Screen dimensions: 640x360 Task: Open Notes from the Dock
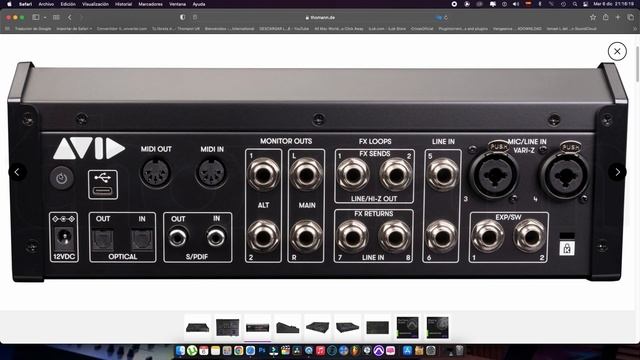[x=216, y=350]
